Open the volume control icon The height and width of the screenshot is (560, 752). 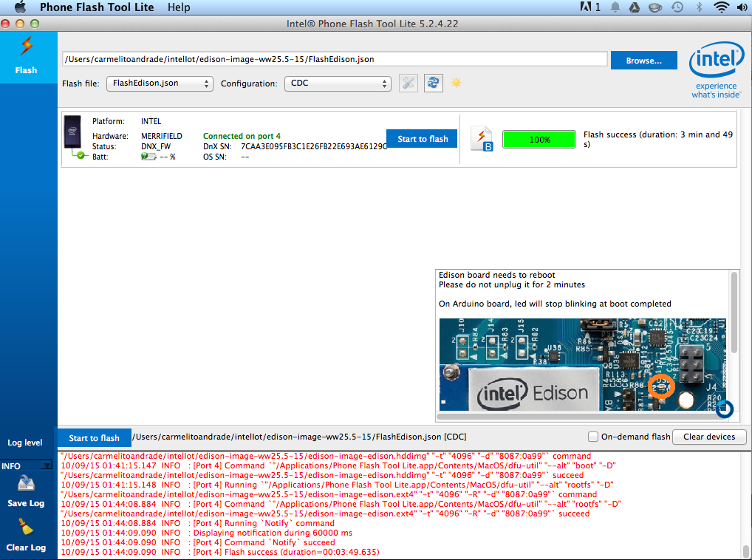point(742,7)
